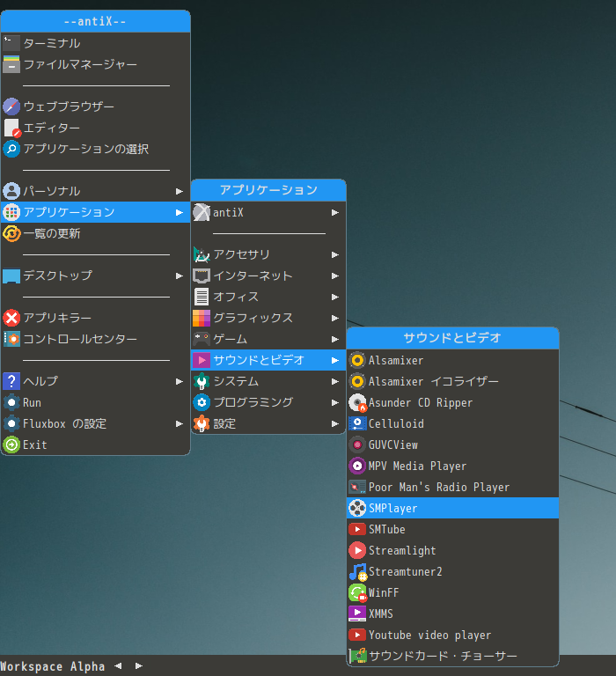Open the プログラミング category
The image size is (616, 676).
click(268, 402)
